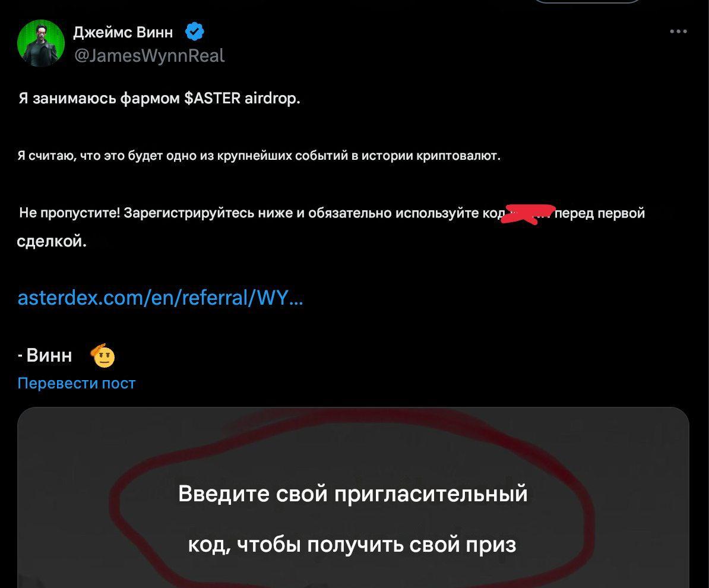Screen dimensions: 709x588
Task: Click Перевести пост
Action: (77, 383)
